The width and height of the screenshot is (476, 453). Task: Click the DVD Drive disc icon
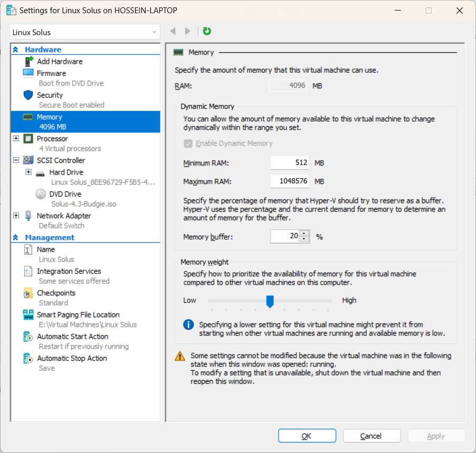[x=41, y=194]
